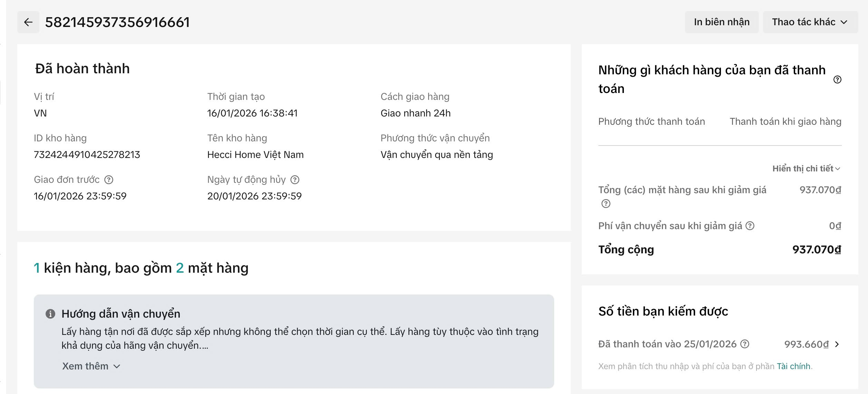The image size is (868, 394).
Task: Expand Xem thêm in shipping instructions
Action: tap(91, 366)
